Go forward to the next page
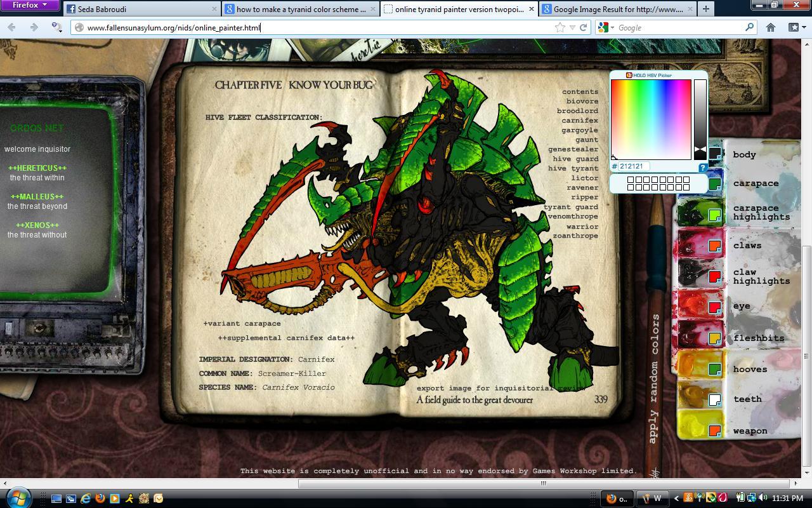 point(34,27)
